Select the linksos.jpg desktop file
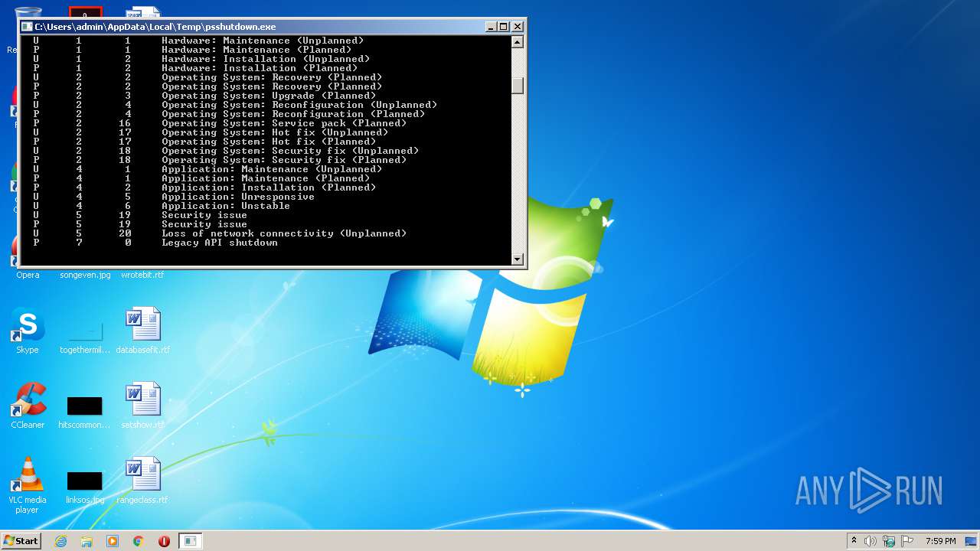This screenshot has width=980, height=551. point(85,487)
